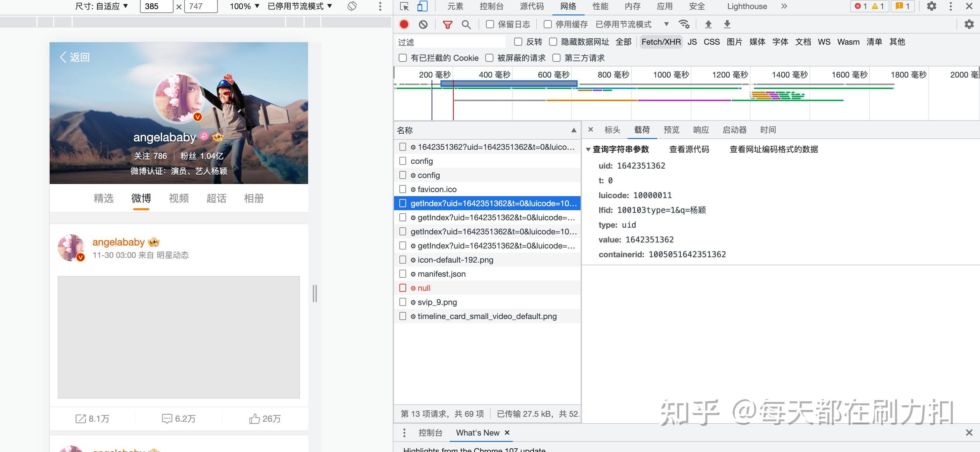980x452 pixels.
Task: Click the viewport height field 747
Action: click(x=201, y=6)
